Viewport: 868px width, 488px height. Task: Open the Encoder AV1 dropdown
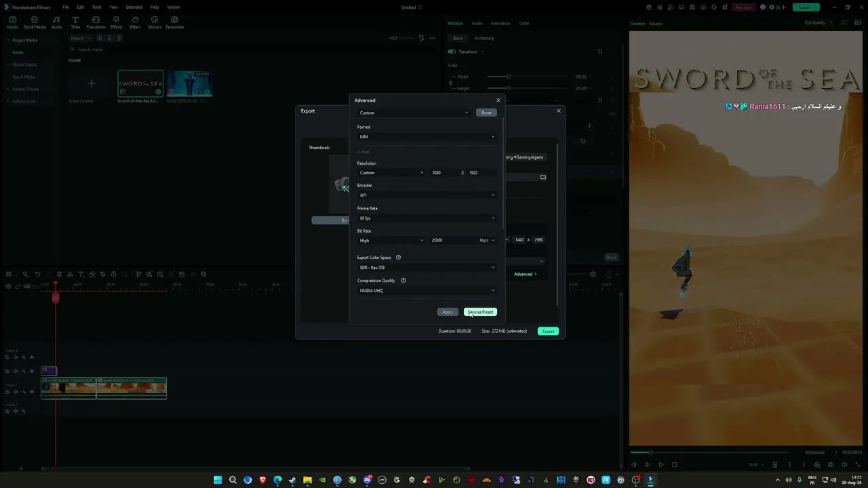[x=427, y=195]
